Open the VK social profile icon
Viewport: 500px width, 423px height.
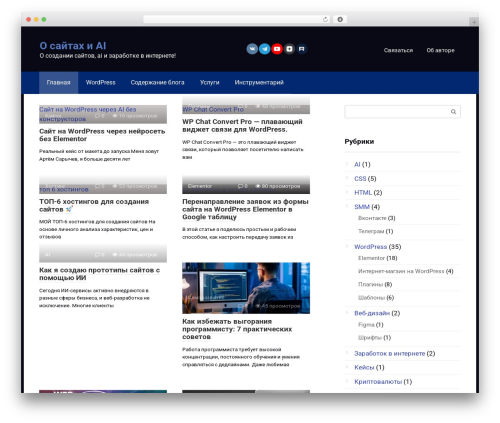pos(252,49)
